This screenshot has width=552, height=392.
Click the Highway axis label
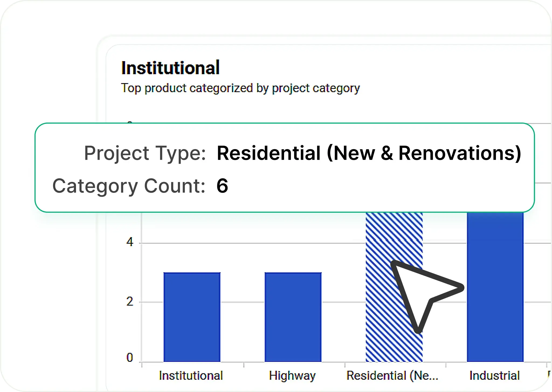pos(292,375)
